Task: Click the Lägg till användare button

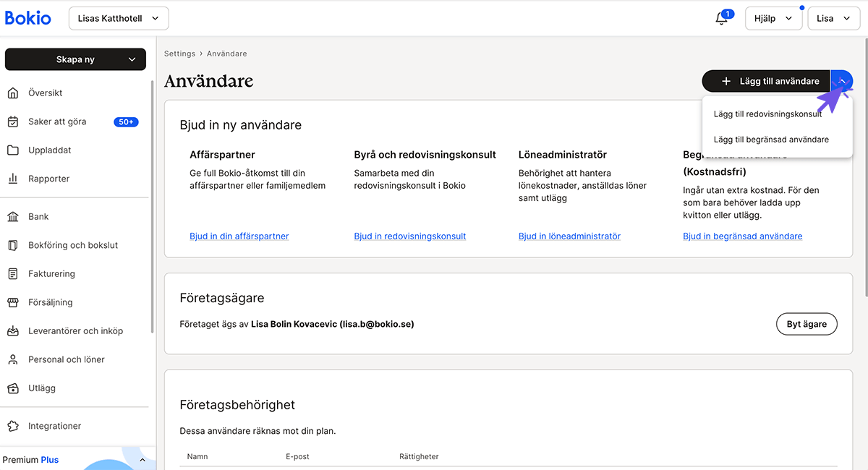Action: pyautogui.click(x=766, y=81)
